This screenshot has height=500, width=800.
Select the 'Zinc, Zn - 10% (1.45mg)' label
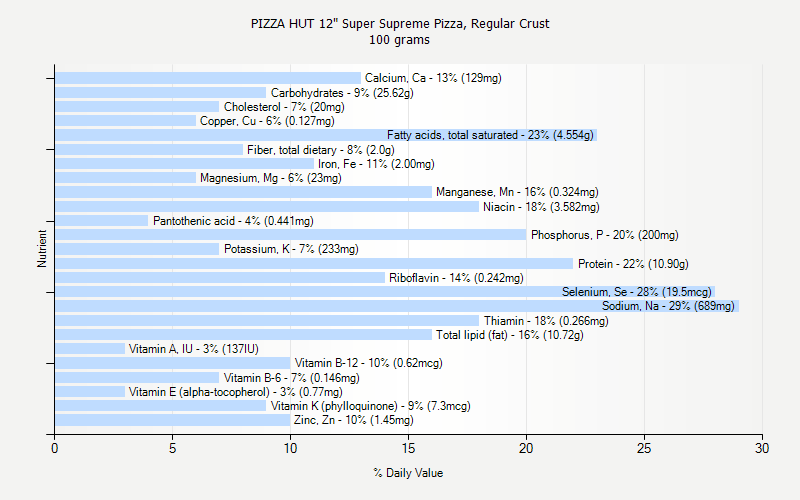tap(354, 420)
